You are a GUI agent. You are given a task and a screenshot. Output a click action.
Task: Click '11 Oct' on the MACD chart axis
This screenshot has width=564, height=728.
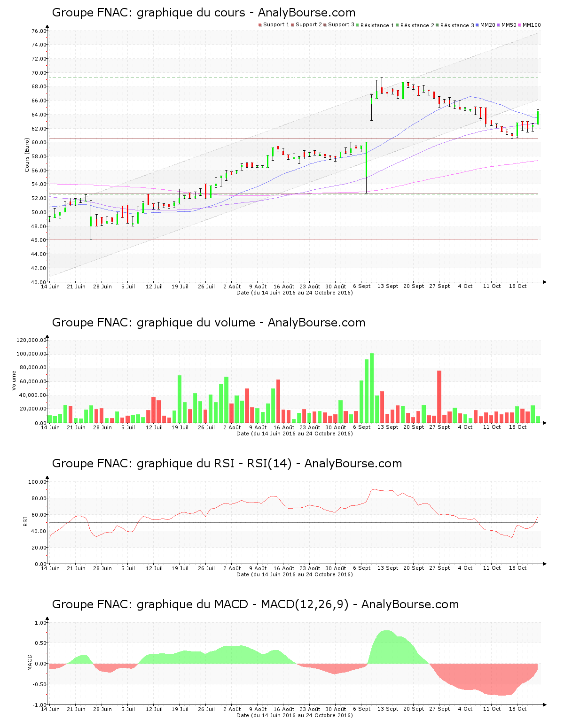(x=492, y=709)
